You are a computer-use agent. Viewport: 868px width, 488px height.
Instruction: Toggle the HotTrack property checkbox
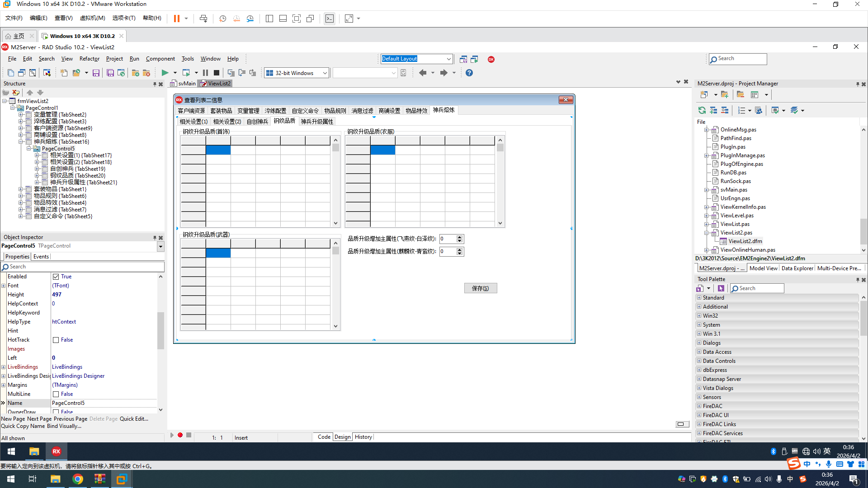tap(56, 340)
